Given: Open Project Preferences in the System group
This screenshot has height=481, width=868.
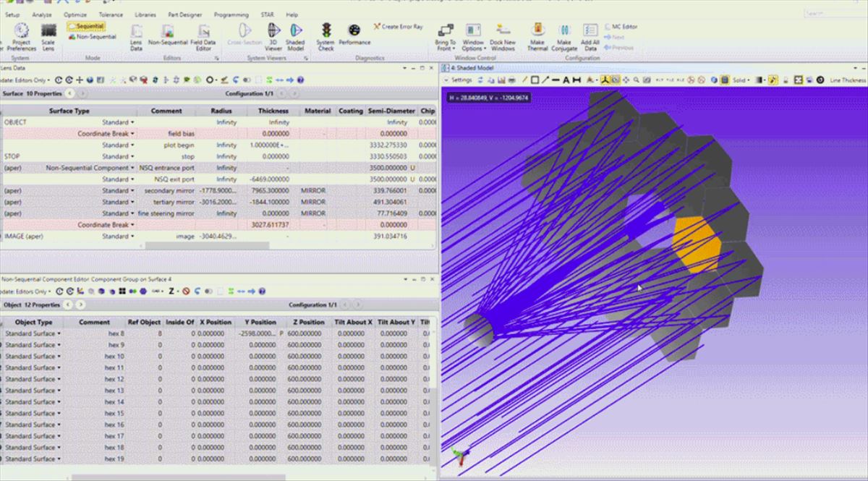Looking at the screenshot, I should [x=21, y=36].
